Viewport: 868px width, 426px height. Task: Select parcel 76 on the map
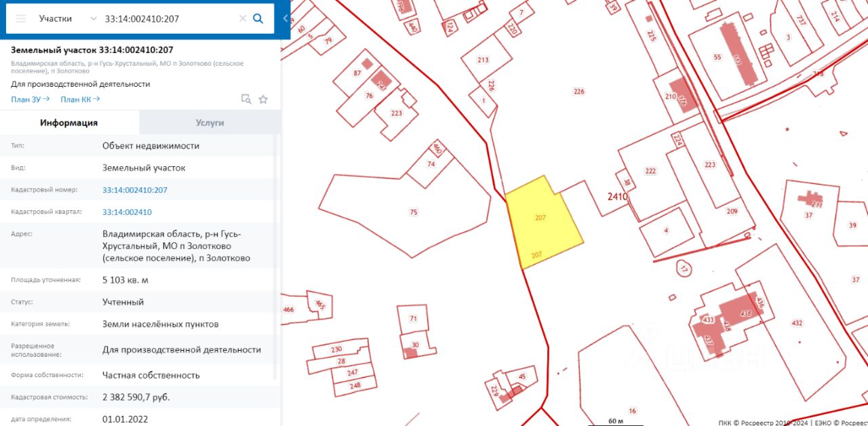coord(370,96)
